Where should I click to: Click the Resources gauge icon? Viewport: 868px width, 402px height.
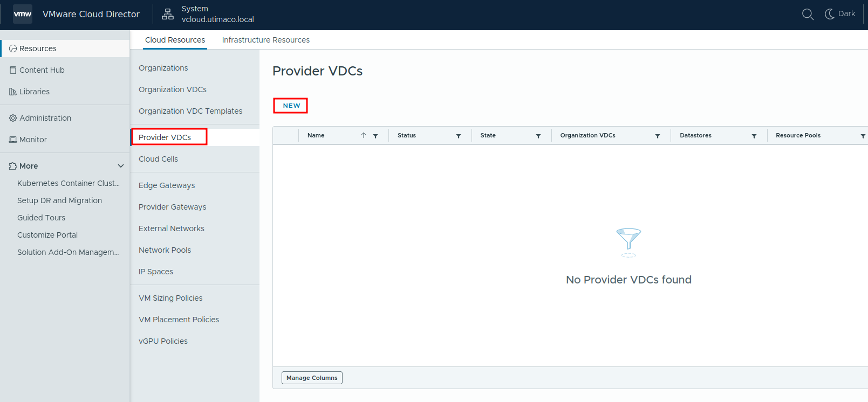pos(13,48)
